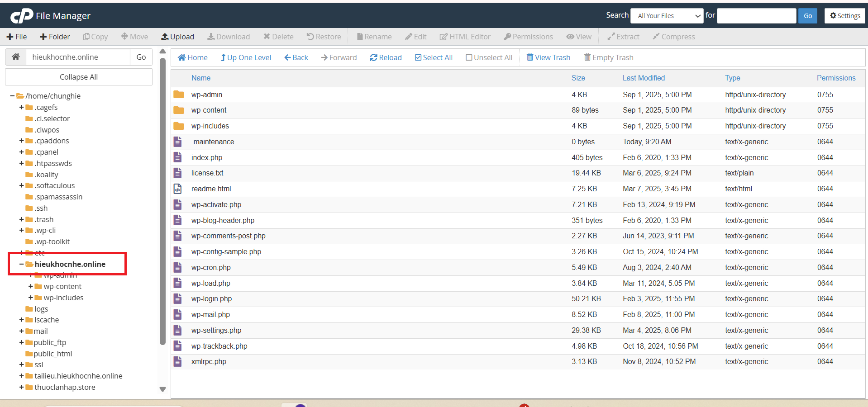Expand the wp-content tree folder
Image resolution: width=868 pixels, height=407 pixels.
31,286
